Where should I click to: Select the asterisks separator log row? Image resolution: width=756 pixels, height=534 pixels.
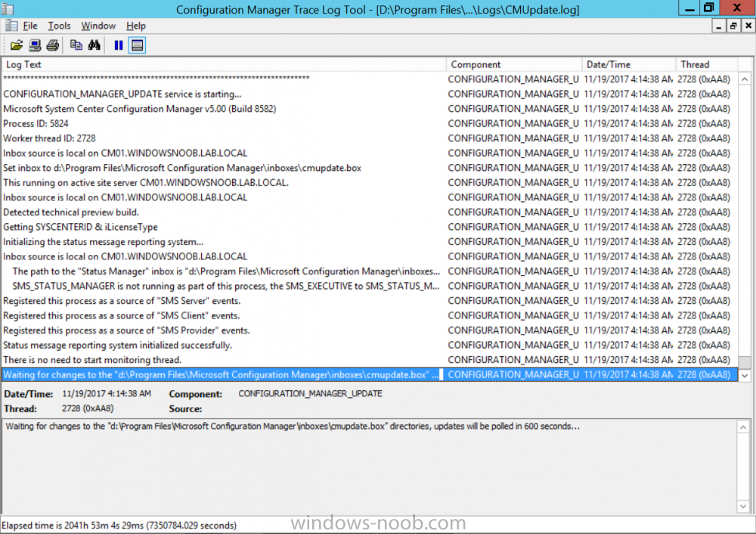[370, 79]
